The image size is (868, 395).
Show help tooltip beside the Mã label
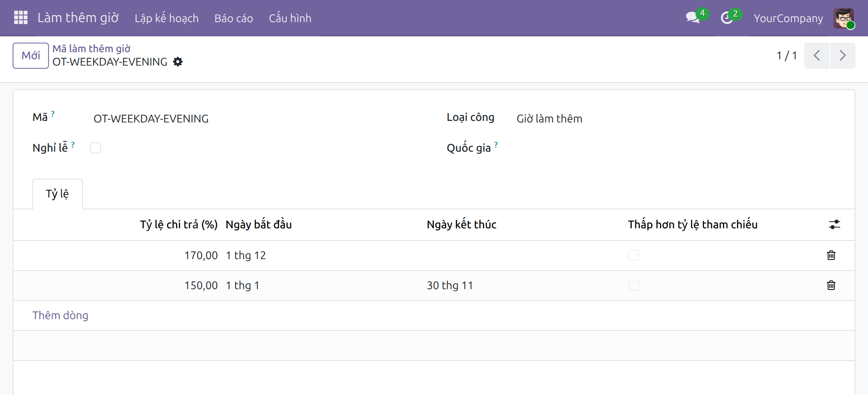53,114
